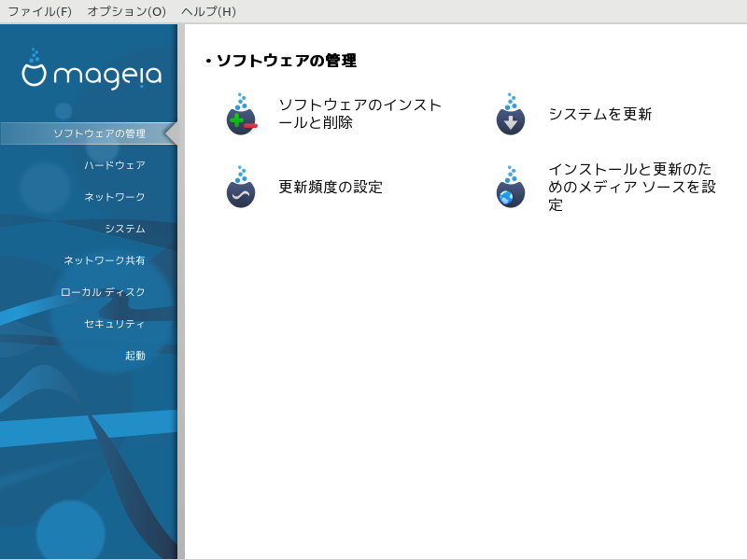747x560 pixels.
Task: Open the ファイル(F) menu
Action: pyautogui.click(x=40, y=11)
